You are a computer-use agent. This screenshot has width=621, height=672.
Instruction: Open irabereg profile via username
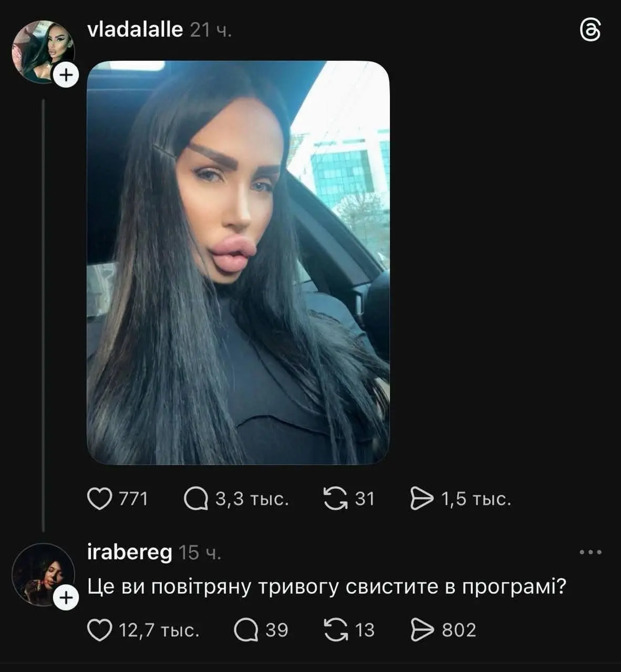[129, 553]
